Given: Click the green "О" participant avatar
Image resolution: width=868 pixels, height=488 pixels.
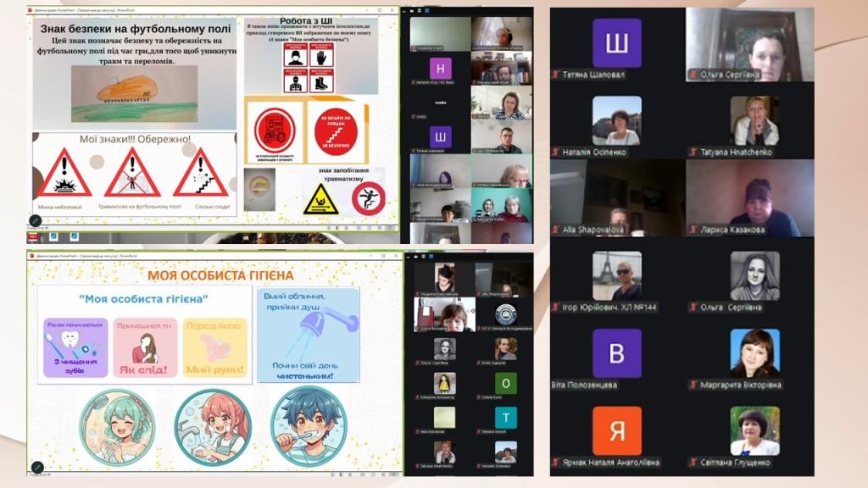Looking at the screenshot, I should click(x=506, y=383).
